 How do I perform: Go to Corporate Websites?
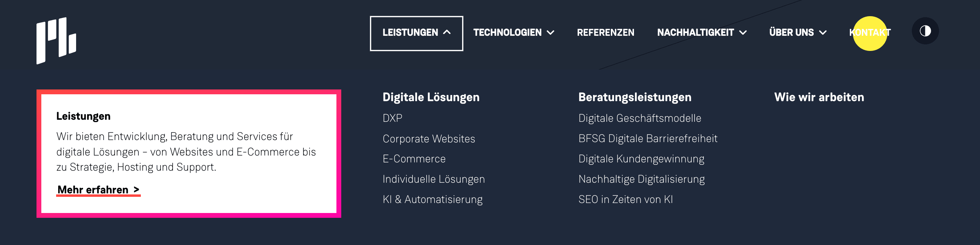[429, 139]
